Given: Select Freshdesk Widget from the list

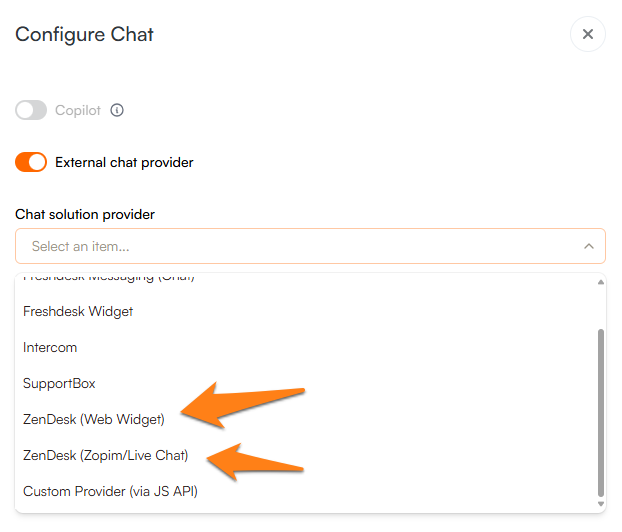Looking at the screenshot, I should (x=78, y=311).
